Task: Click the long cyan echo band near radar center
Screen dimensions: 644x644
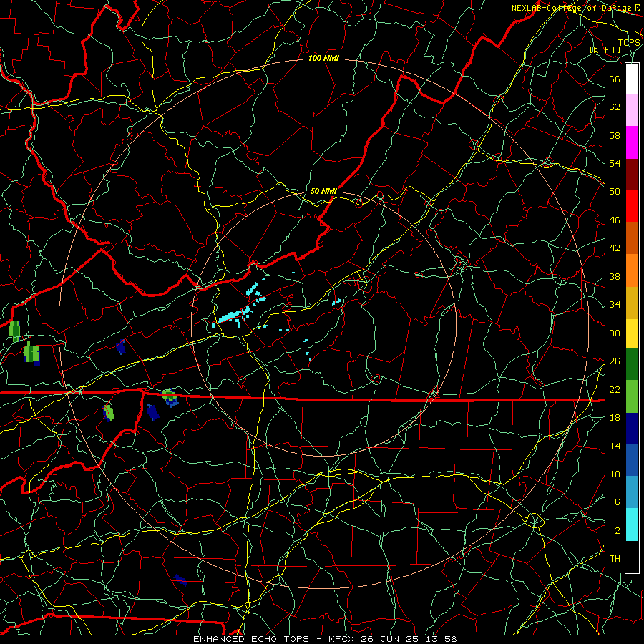Action: click(x=234, y=316)
